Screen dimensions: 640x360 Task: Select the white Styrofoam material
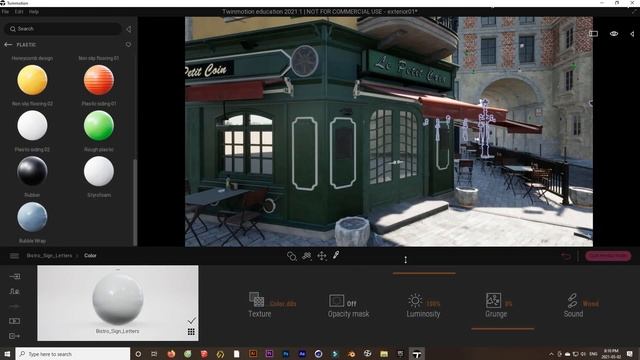(99, 171)
